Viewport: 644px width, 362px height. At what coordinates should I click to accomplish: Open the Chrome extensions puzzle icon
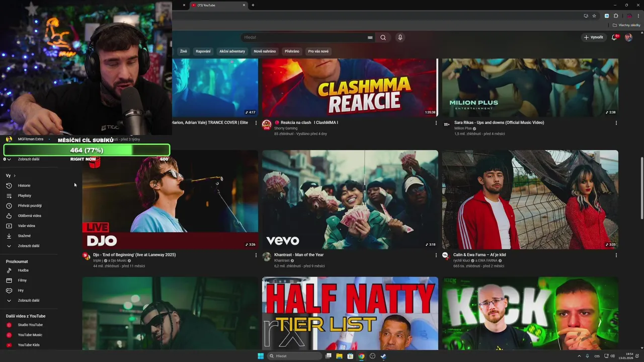tap(616, 16)
